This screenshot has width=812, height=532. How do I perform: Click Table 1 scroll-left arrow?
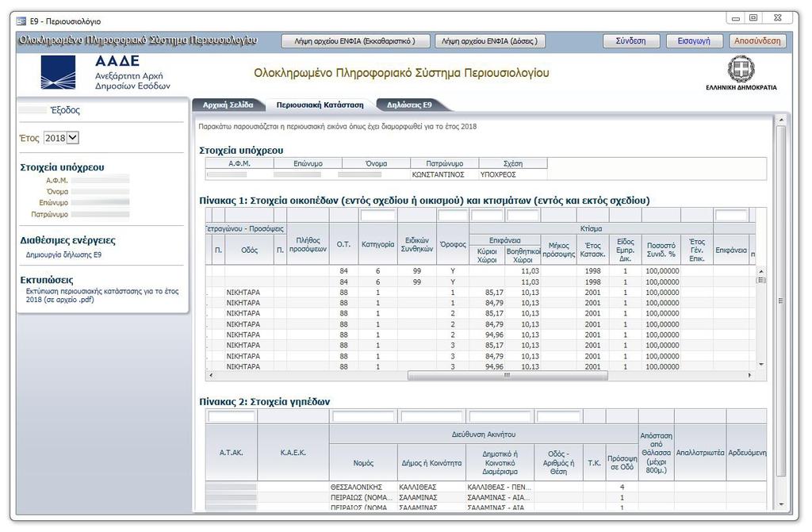[210, 375]
